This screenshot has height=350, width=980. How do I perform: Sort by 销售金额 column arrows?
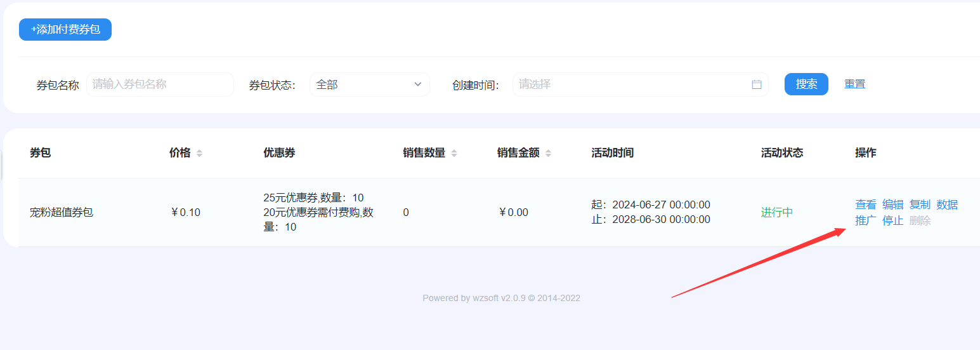point(548,153)
